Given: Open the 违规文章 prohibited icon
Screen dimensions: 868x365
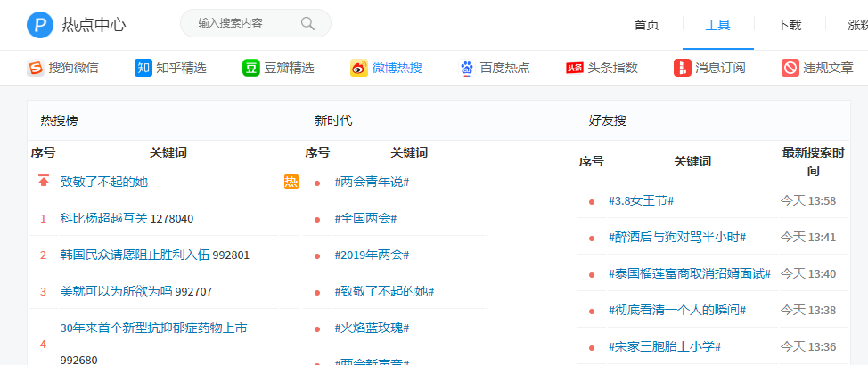Looking at the screenshot, I should 790,68.
